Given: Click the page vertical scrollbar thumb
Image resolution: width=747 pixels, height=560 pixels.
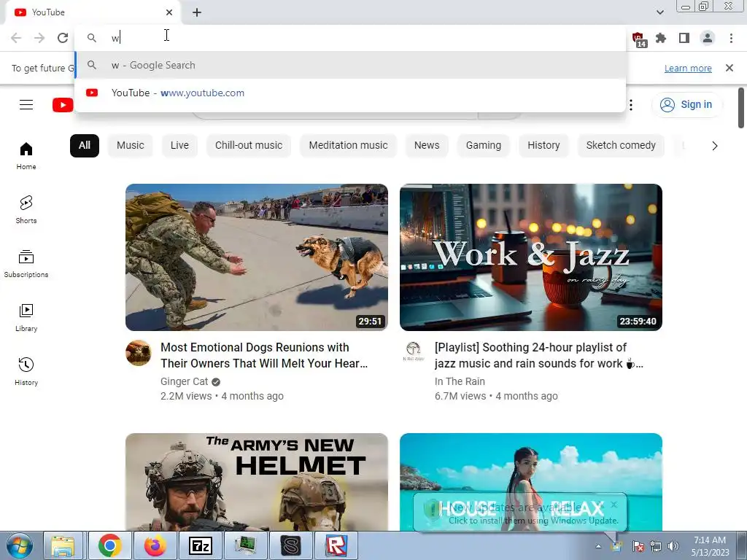Looking at the screenshot, I should click(x=741, y=108).
